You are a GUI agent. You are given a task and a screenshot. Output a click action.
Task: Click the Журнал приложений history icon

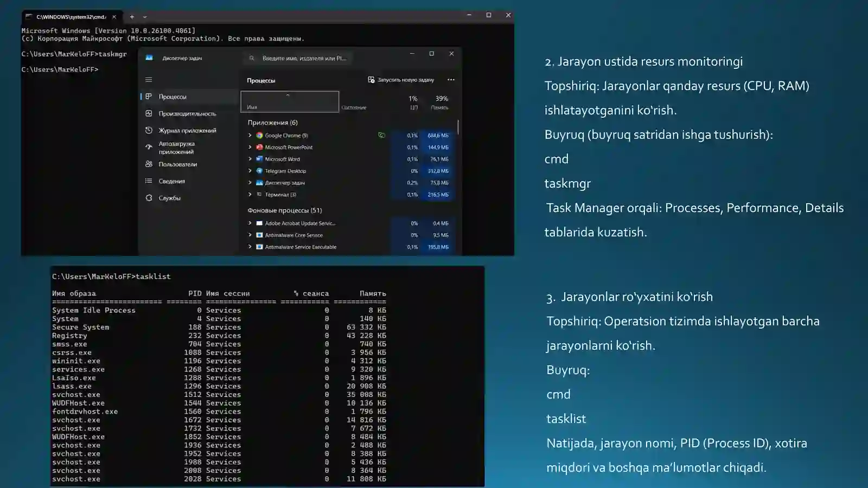pyautogui.click(x=149, y=130)
